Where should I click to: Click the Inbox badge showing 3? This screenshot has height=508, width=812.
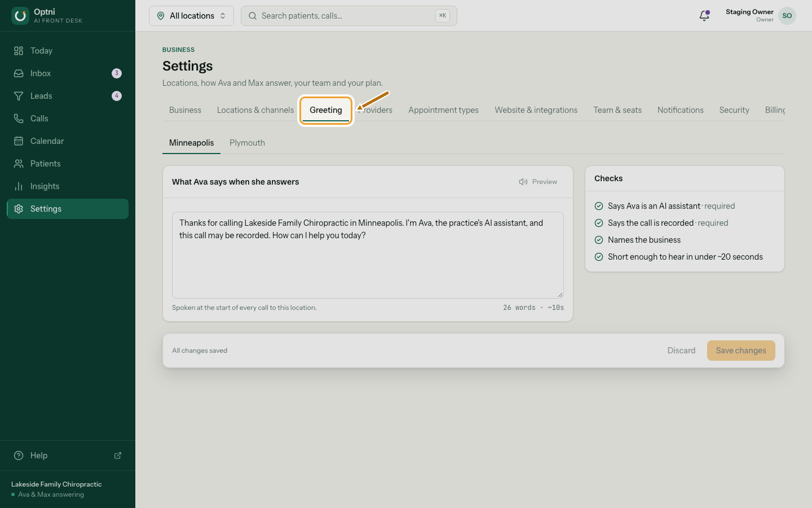click(117, 73)
